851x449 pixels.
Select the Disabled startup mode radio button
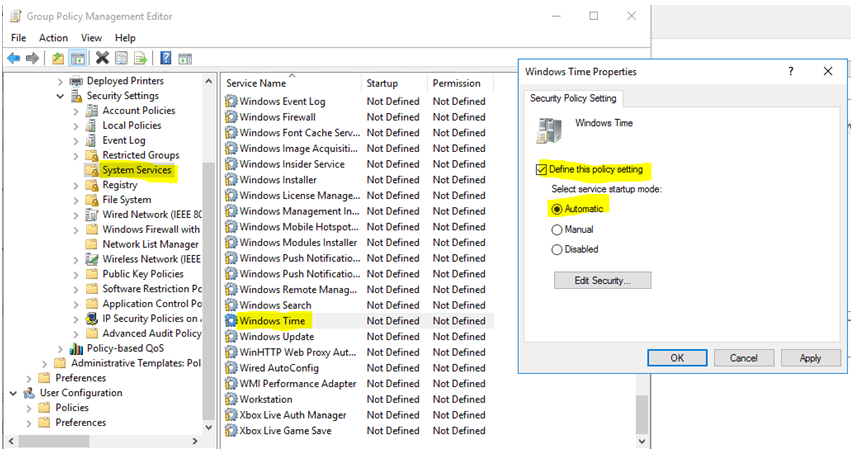click(557, 250)
